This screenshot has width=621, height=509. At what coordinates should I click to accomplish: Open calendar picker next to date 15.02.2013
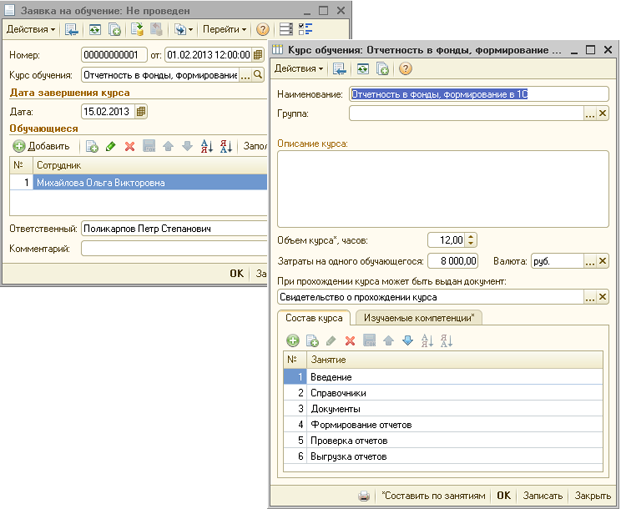[x=141, y=111]
